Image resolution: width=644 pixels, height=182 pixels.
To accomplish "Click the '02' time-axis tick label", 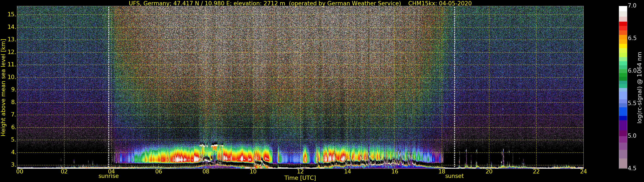I will click(64, 172).
